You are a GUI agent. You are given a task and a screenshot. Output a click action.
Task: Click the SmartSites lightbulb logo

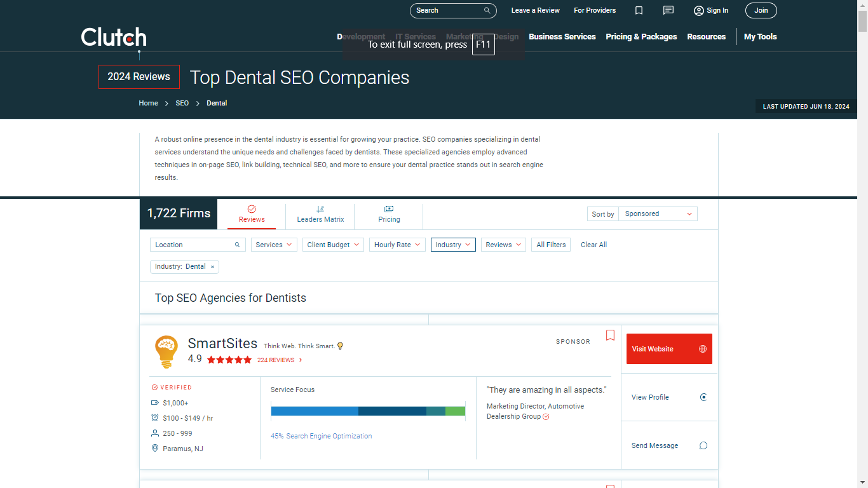click(166, 351)
